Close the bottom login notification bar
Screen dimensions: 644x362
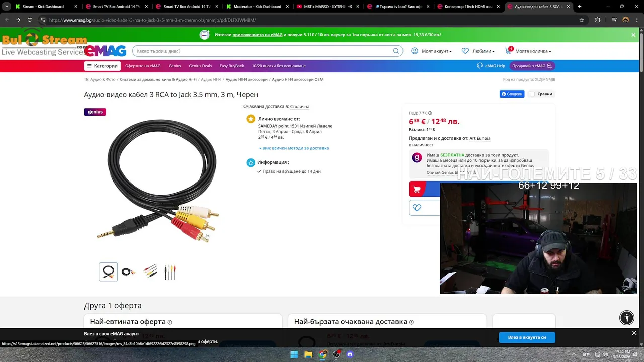coord(634,333)
